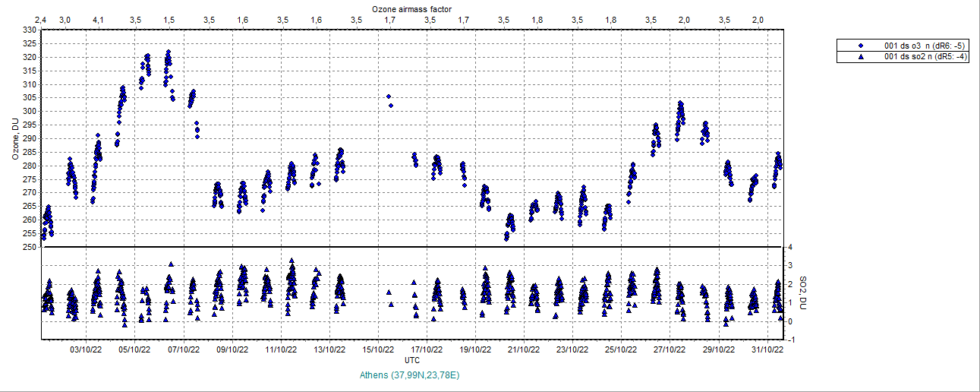Click the -1 tick on SO2 axis
980x392 pixels.
(x=790, y=340)
